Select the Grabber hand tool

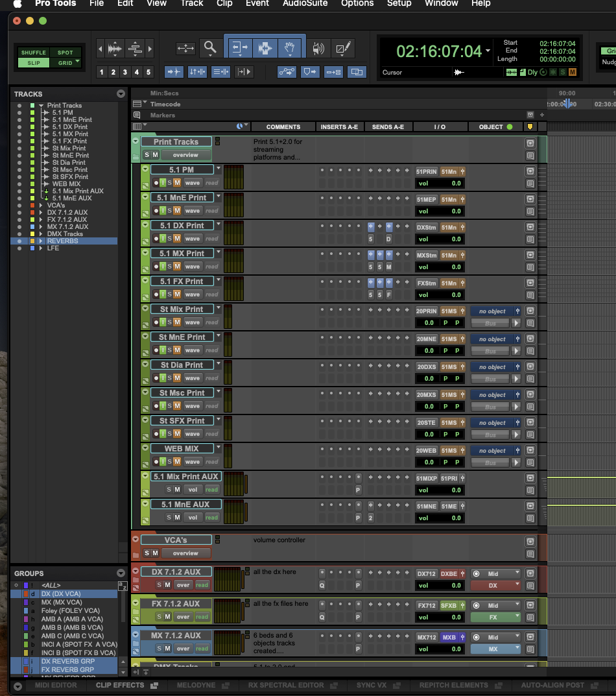coord(290,48)
